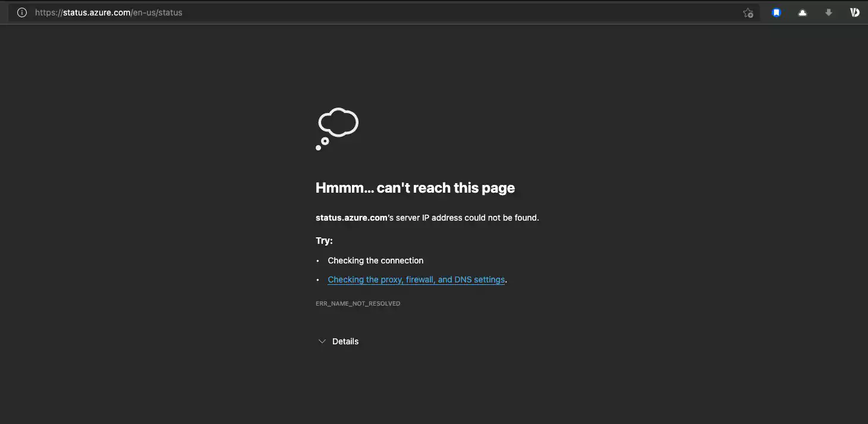Click the address bar showing status.azure.com URL
The image size is (868, 424).
click(383, 12)
